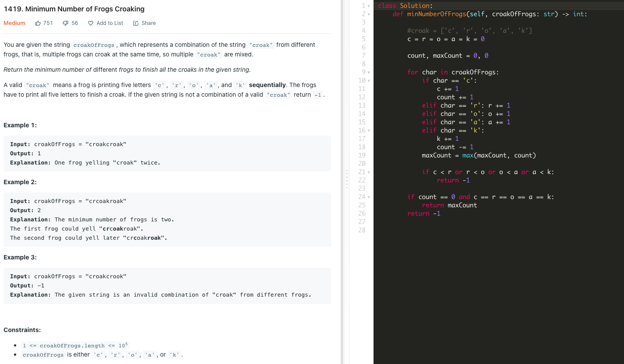Viewport: 624px width, 364px height.
Task: Fold the if char == 'c' block at line 10
Action: (369, 80)
